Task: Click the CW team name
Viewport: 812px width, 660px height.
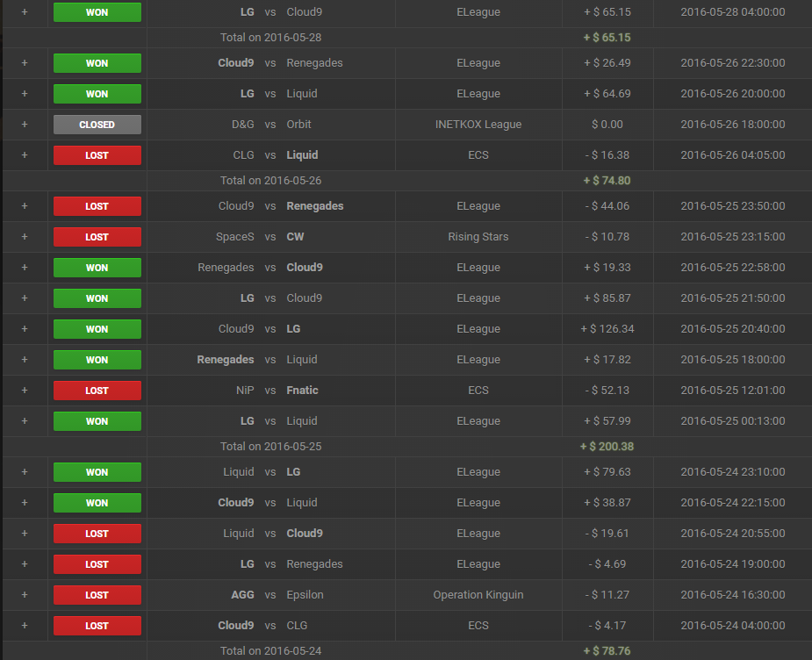Action: click(295, 237)
